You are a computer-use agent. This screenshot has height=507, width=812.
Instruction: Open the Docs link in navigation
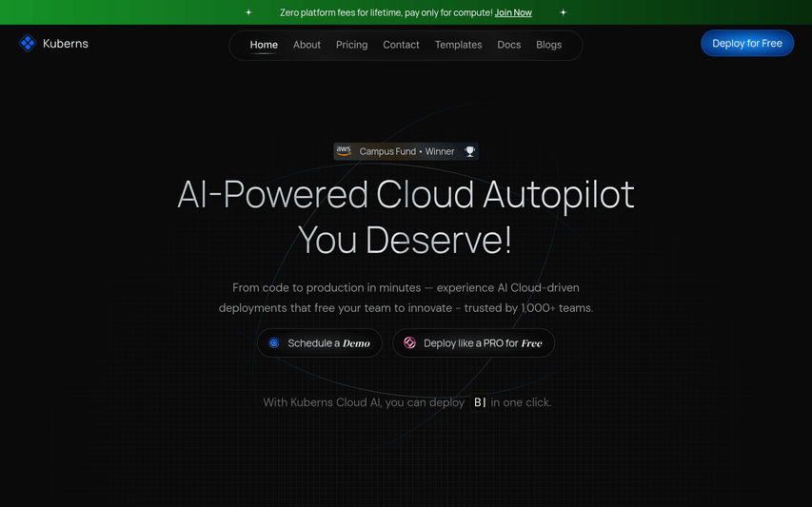pos(508,45)
